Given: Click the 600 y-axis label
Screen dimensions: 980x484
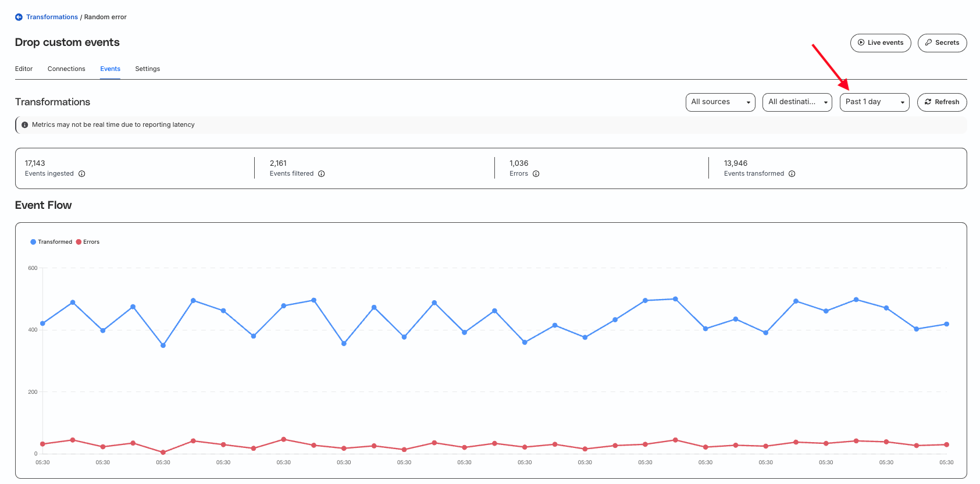Looking at the screenshot, I should [33, 268].
